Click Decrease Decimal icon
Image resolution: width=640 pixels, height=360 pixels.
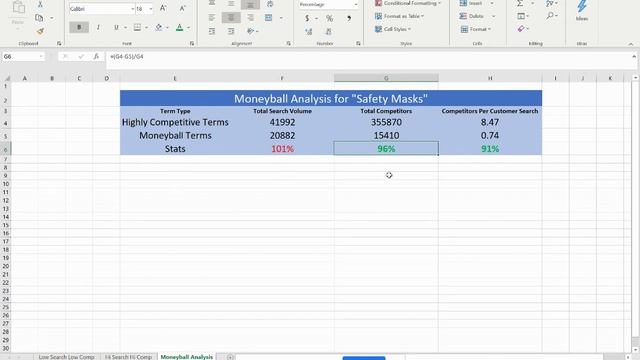click(x=328, y=31)
